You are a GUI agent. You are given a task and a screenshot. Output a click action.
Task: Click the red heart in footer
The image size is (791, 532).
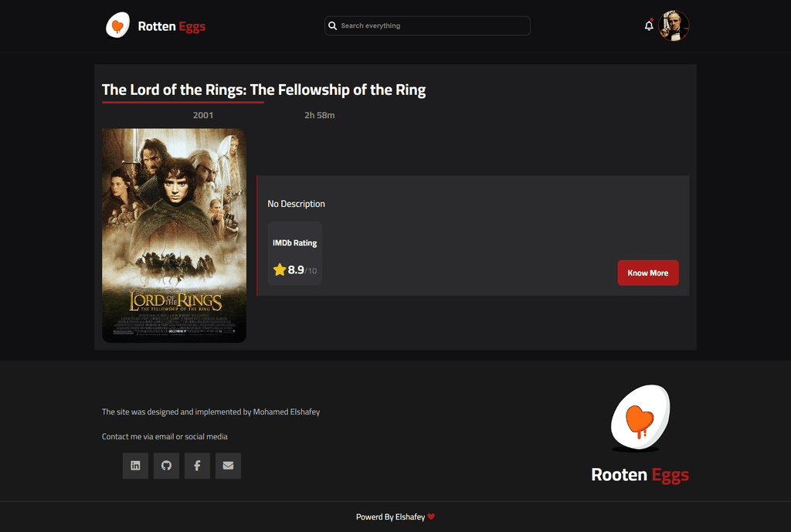click(x=431, y=517)
